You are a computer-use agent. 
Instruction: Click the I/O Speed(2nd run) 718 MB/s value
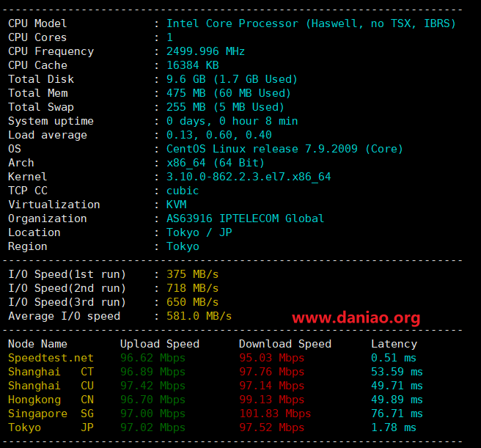(192, 288)
